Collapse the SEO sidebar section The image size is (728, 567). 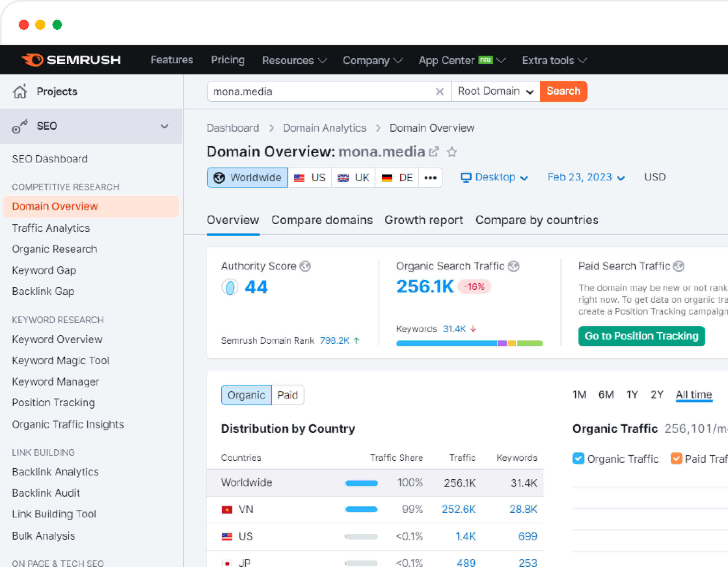coord(164,126)
